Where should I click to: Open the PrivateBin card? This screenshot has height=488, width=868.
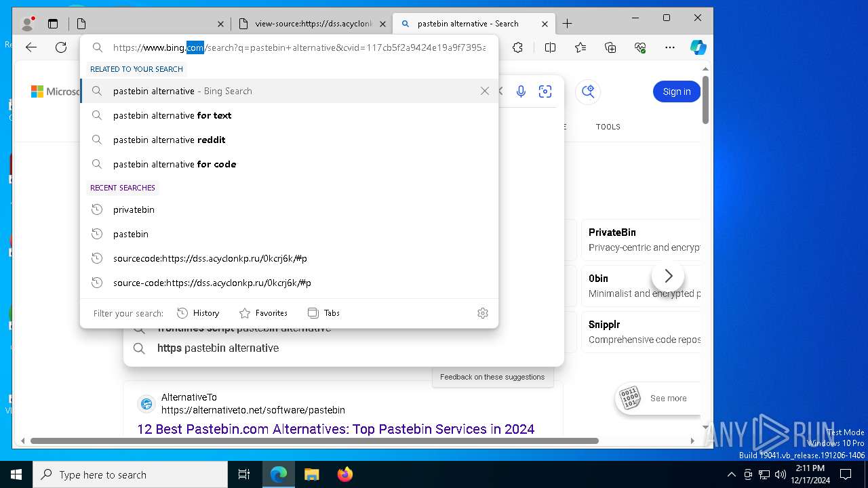tap(642, 240)
